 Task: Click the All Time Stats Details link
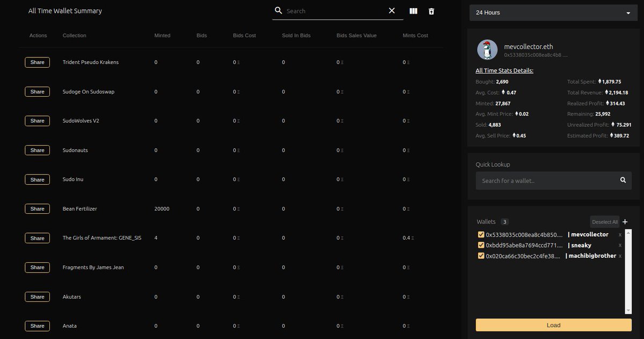[504, 70]
